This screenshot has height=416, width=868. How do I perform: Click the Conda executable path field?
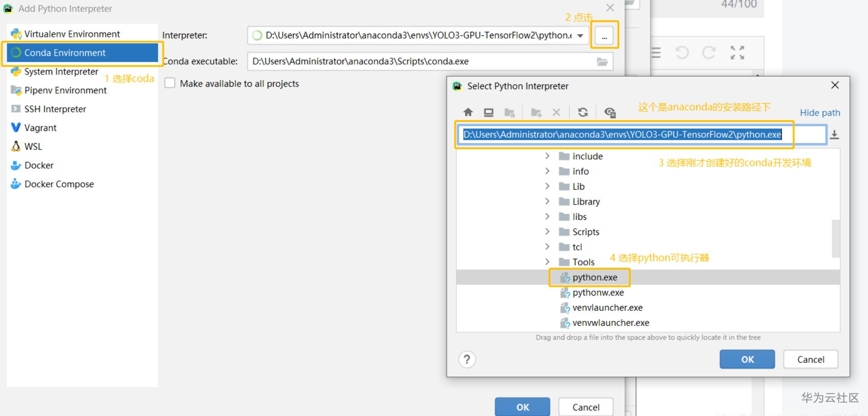tap(430, 61)
